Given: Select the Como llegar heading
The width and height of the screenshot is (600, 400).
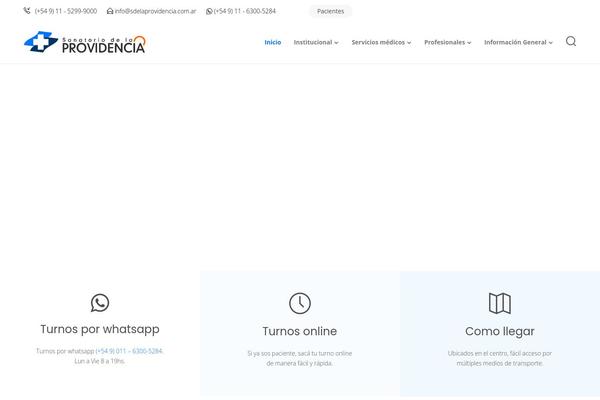Looking at the screenshot, I should click(500, 331).
